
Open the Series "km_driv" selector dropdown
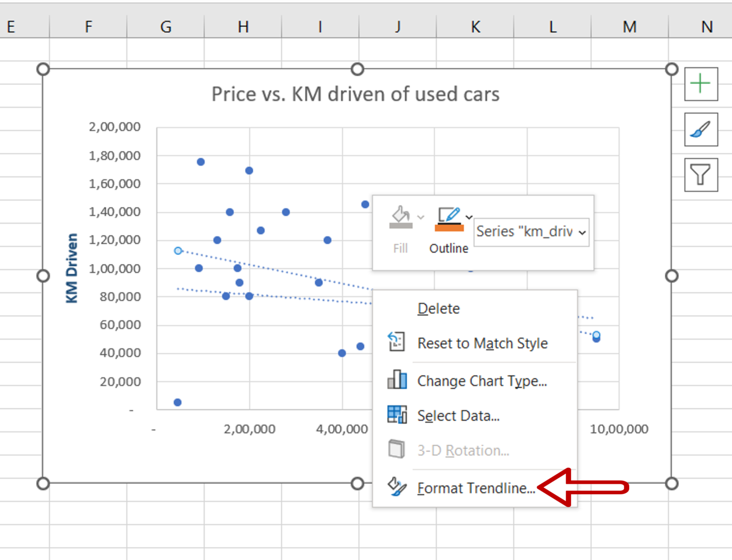click(582, 232)
